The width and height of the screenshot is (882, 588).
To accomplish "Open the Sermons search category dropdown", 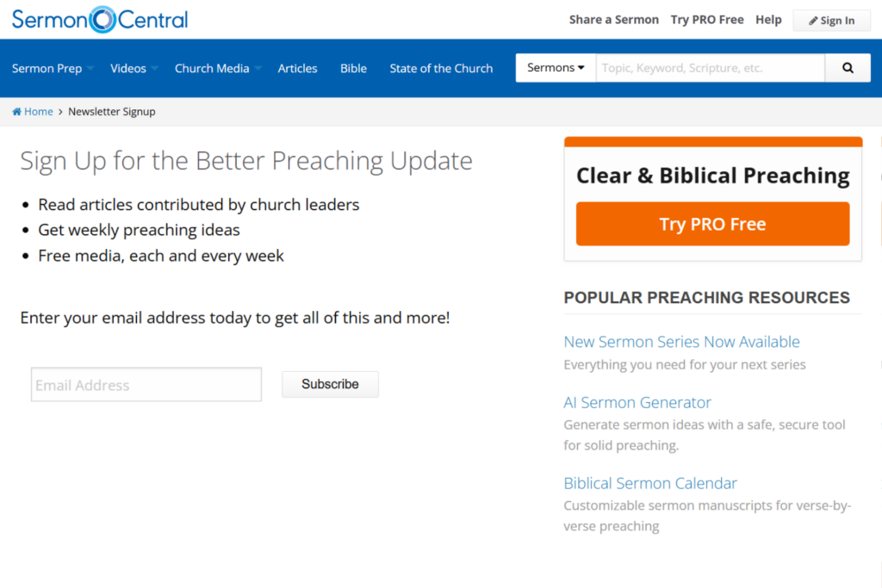I will 556,68.
